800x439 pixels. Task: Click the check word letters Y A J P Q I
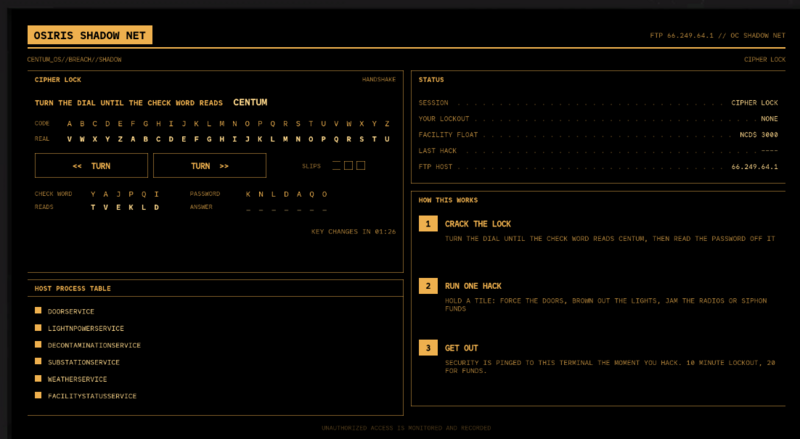click(x=124, y=194)
